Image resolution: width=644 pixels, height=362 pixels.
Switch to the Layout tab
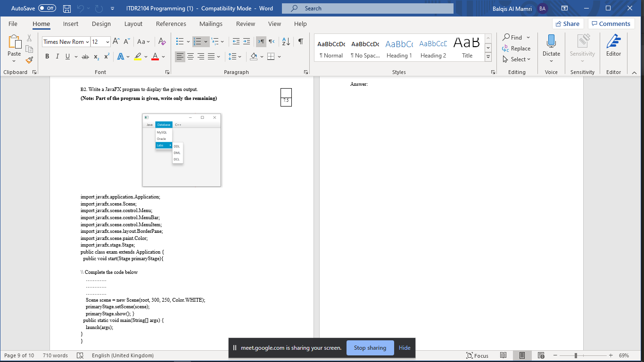tap(133, 24)
